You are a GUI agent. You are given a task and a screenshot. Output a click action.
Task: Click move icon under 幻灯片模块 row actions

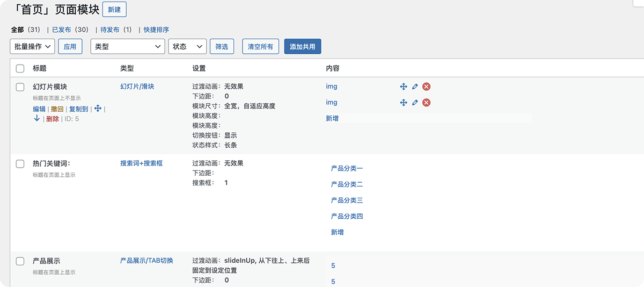(98, 109)
